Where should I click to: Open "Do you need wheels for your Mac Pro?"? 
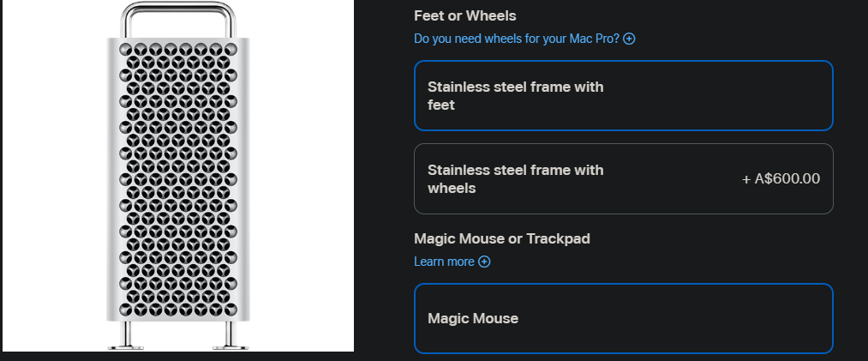click(516, 39)
